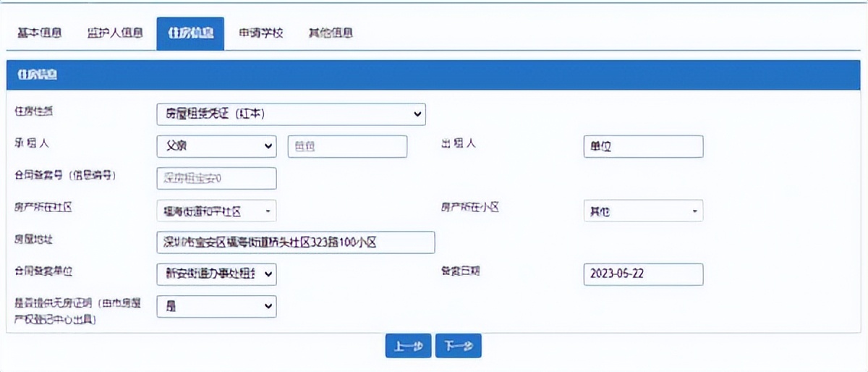Viewport: 868px width, 372px height.
Task: Click the 合同备案号 input field
Action: pyautogui.click(x=216, y=178)
